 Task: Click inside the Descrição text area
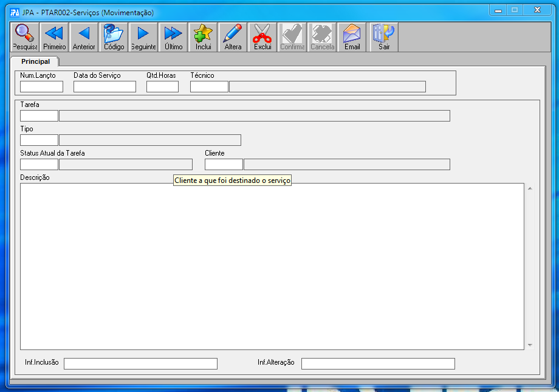point(272,266)
